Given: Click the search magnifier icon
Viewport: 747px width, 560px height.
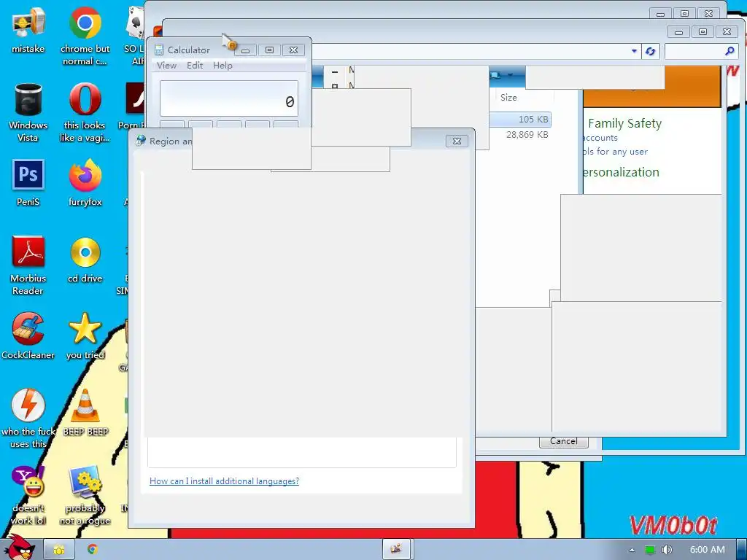Looking at the screenshot, I should (x=729, y=51).
